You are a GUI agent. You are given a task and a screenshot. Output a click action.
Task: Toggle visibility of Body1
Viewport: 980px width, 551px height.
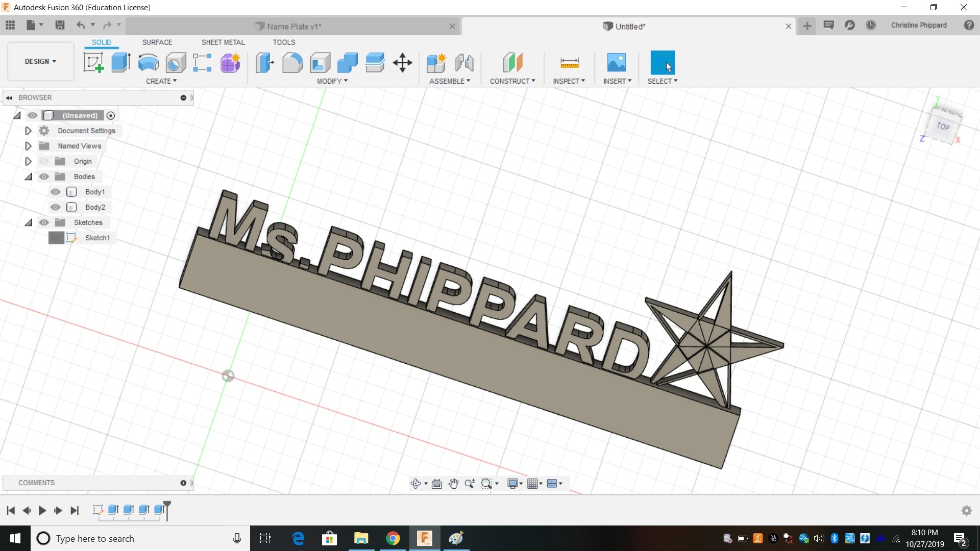click(x=55, y=192)
